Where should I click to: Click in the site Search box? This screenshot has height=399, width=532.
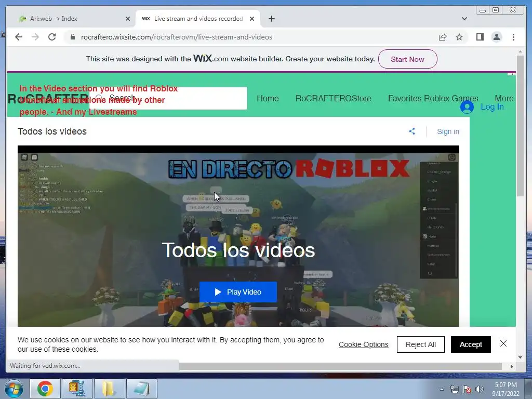coord(168,98)
